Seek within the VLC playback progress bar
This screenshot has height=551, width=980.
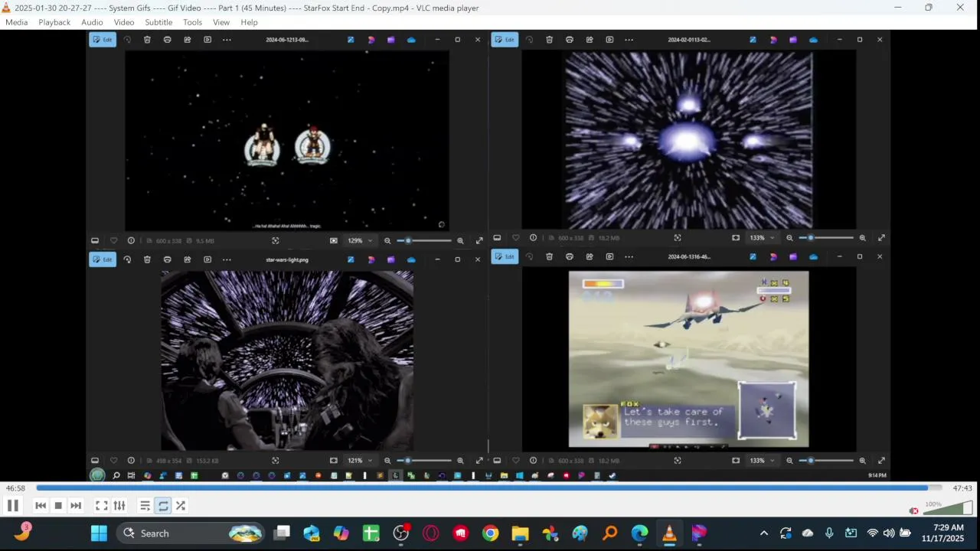click(488, 487)
